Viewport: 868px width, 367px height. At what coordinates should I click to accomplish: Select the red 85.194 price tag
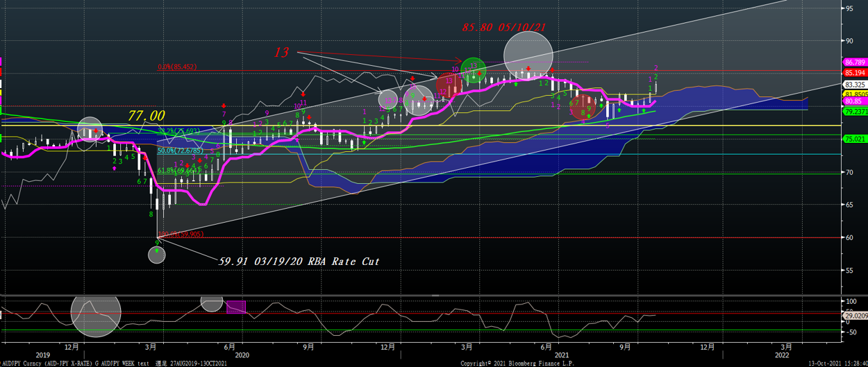853,72
